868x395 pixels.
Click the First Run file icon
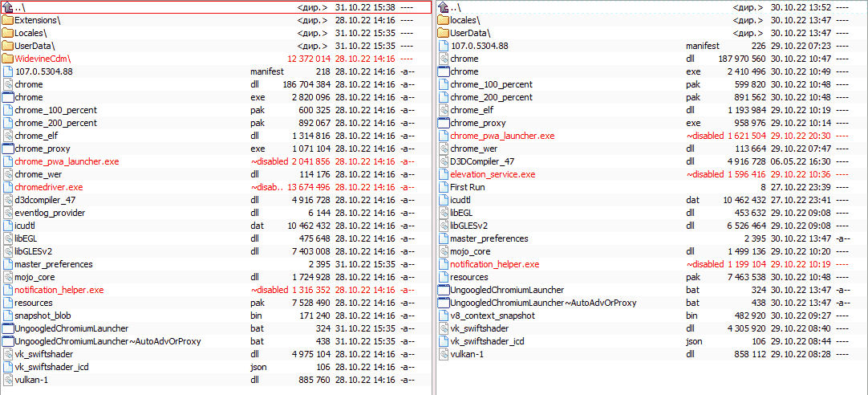coord(443,187)
